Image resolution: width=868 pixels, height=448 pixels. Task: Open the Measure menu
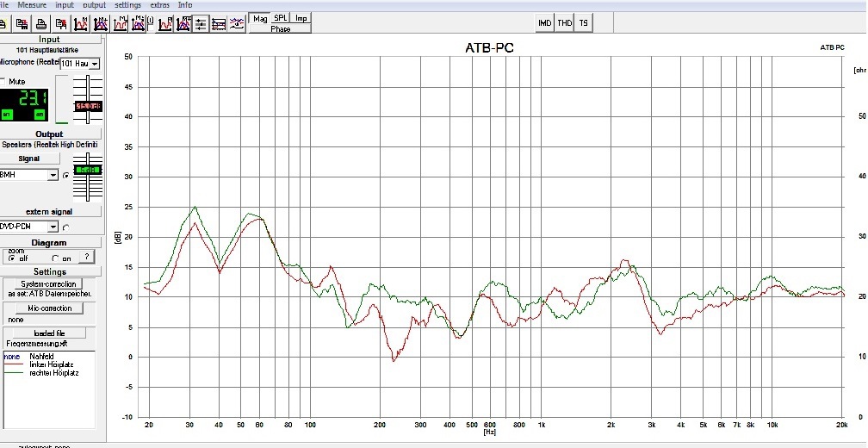[x=32, y=5]
